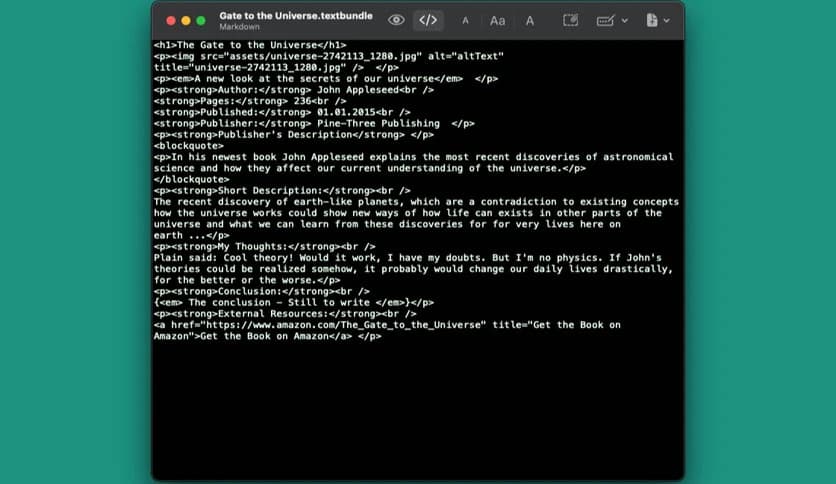Screen dimensions: 836x484
Task: Click the Markdown subtitle label
Action: pyautogui.click(x=239, y=27)
